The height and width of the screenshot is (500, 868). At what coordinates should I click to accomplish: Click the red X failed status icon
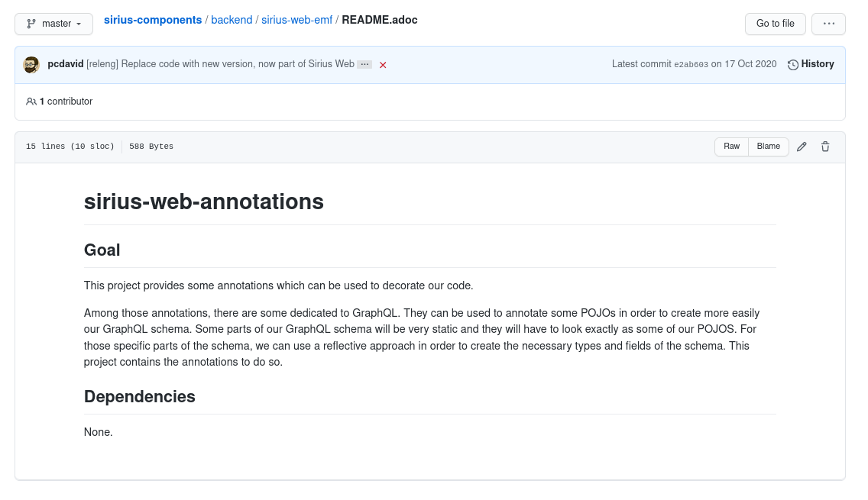[x=383, y=64]
